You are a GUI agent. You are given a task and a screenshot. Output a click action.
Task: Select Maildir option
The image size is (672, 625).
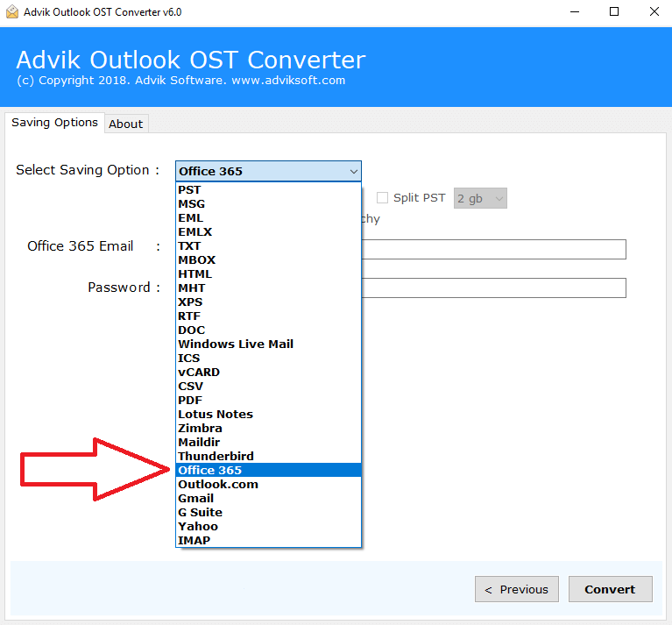click(x=268, y=442)
